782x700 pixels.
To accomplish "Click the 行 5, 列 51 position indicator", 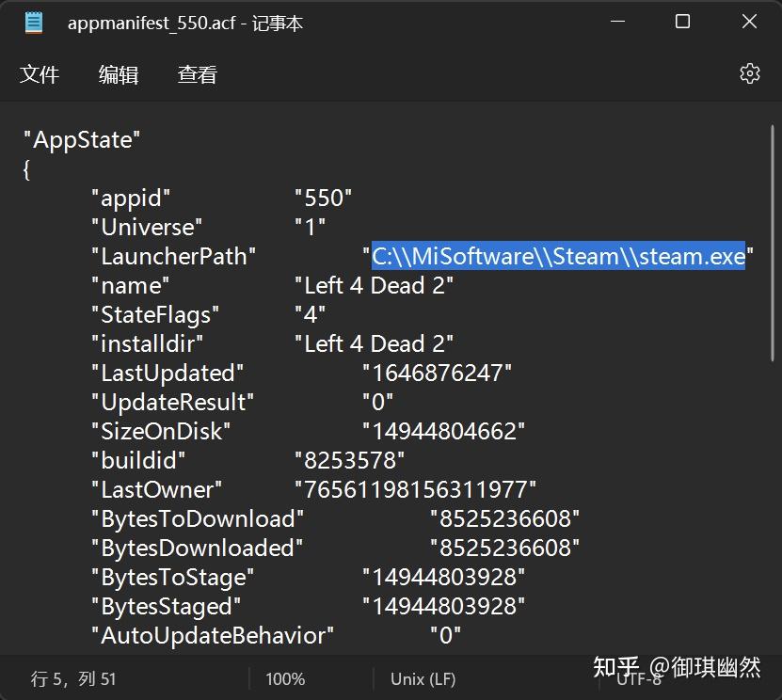I will (x=72, y=676).
